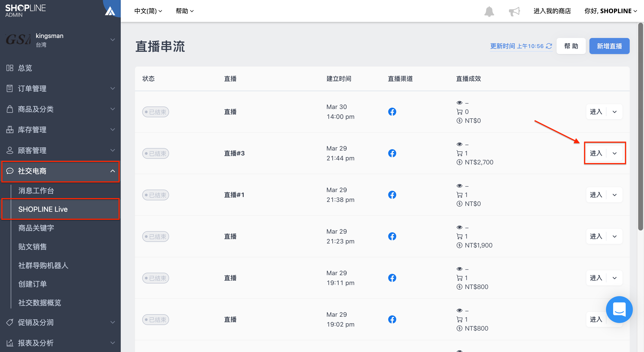Click the Facebook icon for Mar 30 stream
Viewport: 644px width, 352px height.
[392, 112]
